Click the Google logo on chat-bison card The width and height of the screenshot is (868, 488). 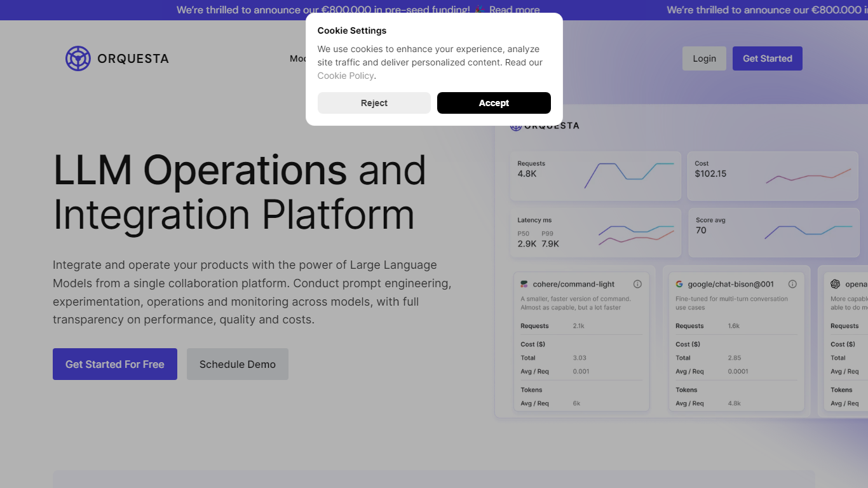679,284
